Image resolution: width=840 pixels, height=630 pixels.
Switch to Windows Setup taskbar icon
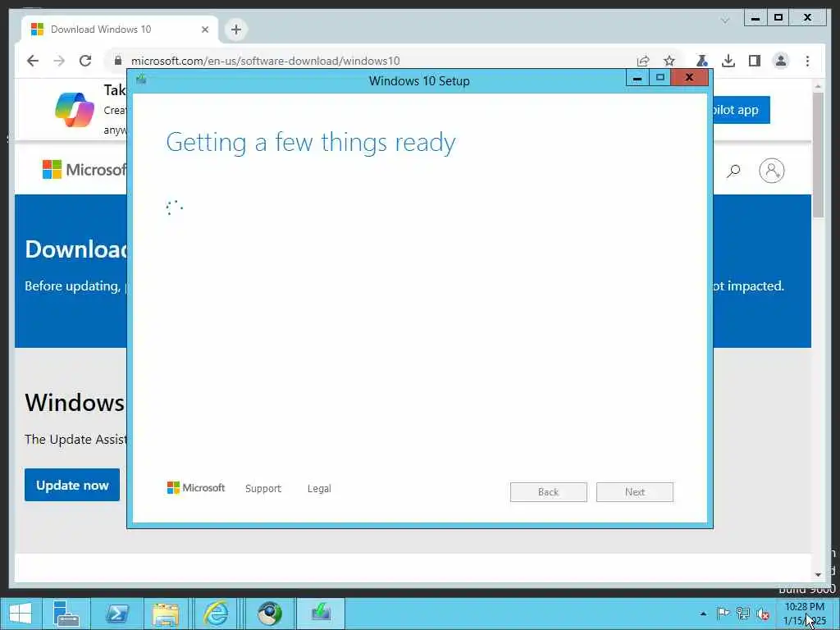pos(321,614)
